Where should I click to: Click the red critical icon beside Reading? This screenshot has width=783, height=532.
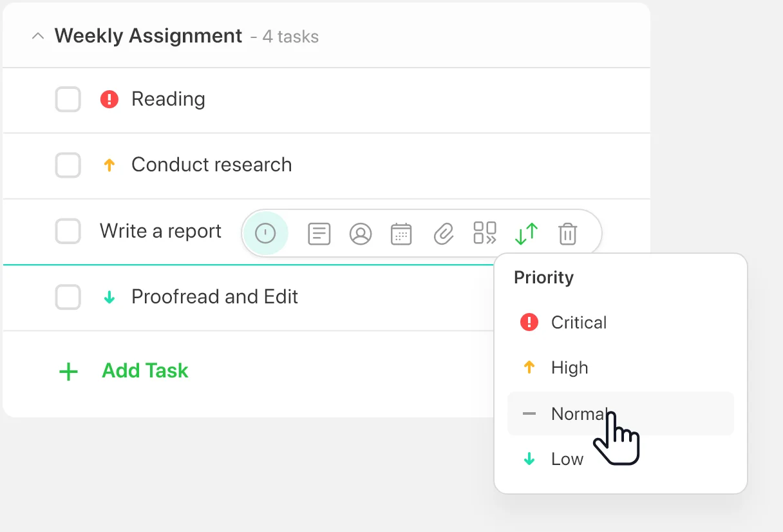point(109,99)
